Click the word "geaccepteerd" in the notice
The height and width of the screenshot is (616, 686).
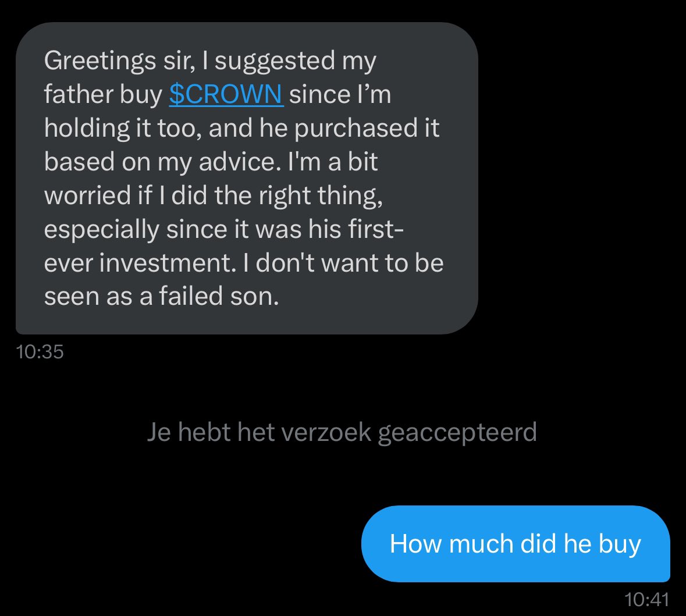coord(457,433)
